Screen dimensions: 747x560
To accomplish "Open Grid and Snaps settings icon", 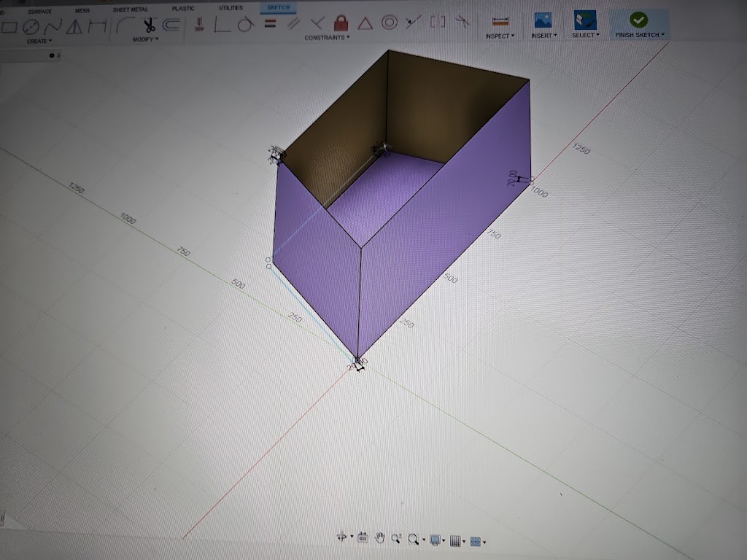I will (x=455, y=541).
